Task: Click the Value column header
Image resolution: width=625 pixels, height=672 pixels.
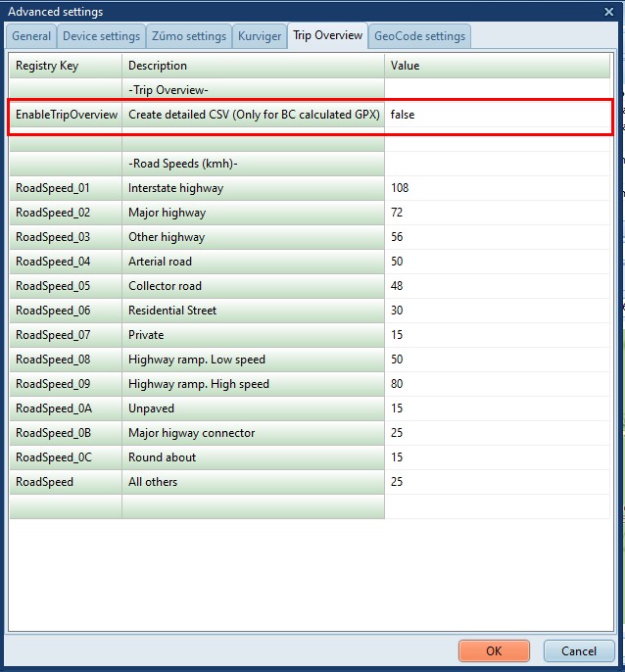Action: 497,66
